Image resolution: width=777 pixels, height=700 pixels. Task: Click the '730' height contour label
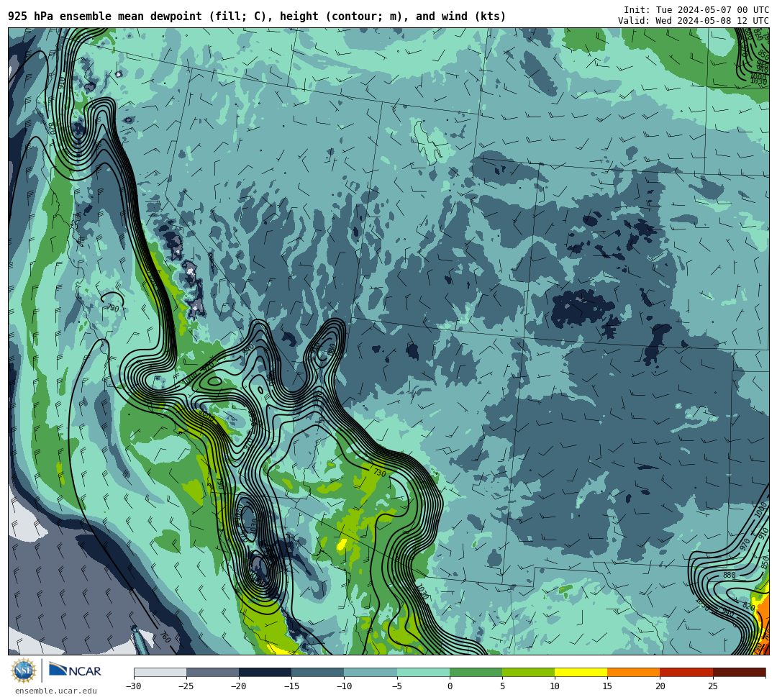(x=380, y=473)
